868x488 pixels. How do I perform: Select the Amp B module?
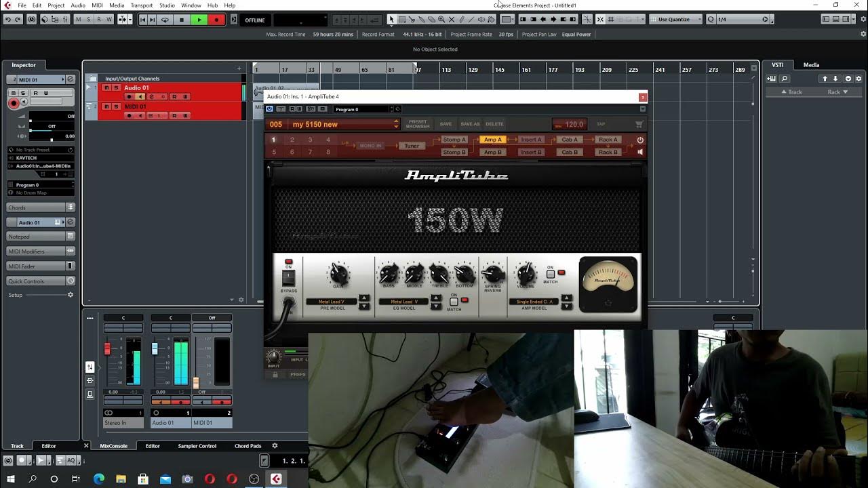[493, 152]
